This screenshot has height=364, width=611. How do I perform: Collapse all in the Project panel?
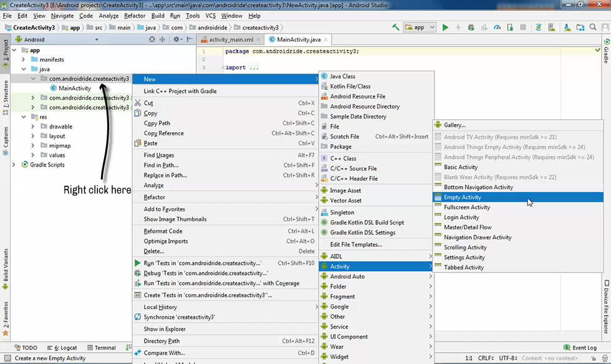pyautogui.click(x=163, y=39)
